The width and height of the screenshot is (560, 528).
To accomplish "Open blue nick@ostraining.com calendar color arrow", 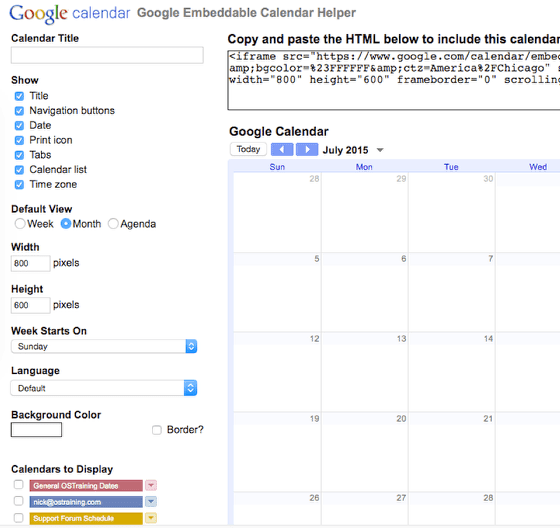I will [151, 502].
